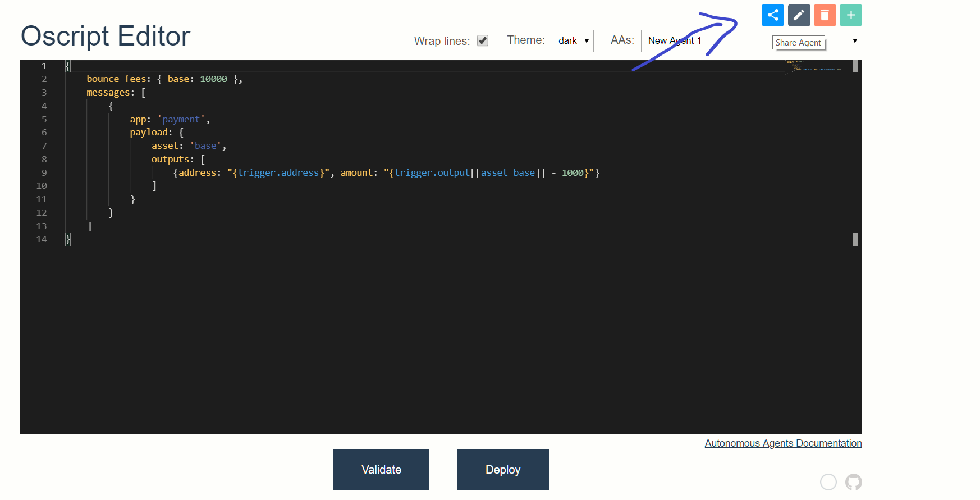Click line number 9 in the gutter
980x500 pixels.
(x=44, y=173)
